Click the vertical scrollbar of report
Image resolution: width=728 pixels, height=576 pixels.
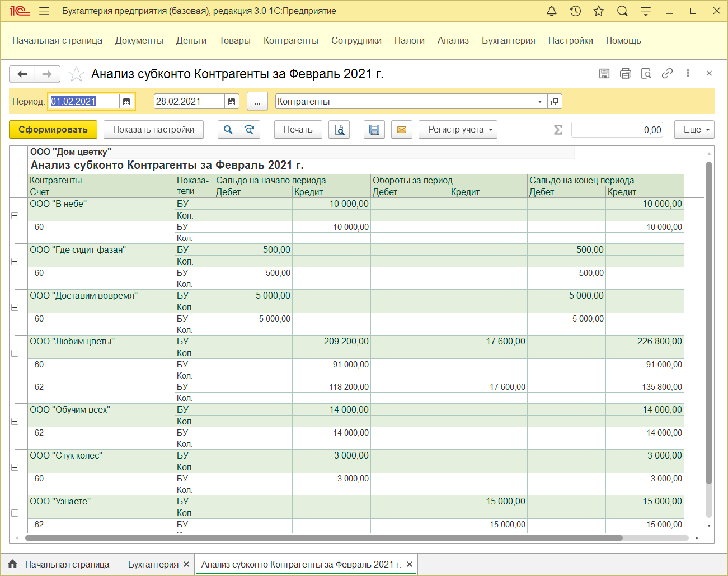click(709, 323)
